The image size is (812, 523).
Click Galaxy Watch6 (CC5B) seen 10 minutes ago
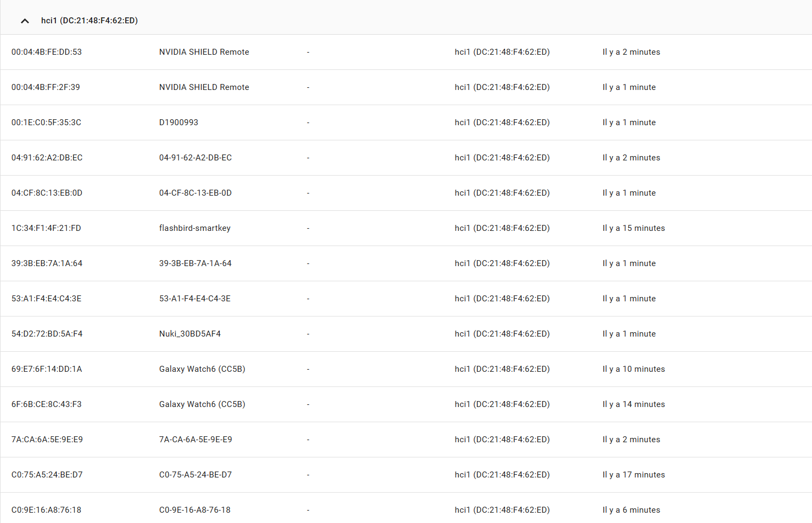(202, 369)
